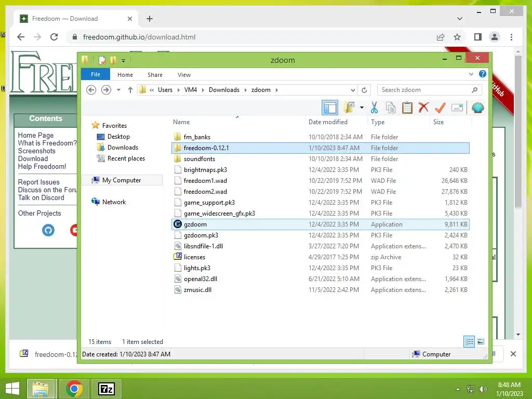Select Recent places in Favorites
This screenshot has height=399, width=532.
coord(121,158)
